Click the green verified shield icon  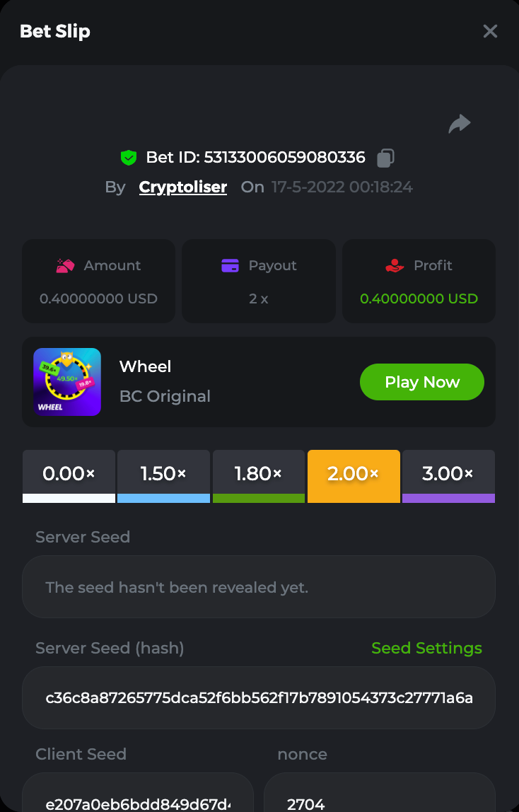(128, 158)
